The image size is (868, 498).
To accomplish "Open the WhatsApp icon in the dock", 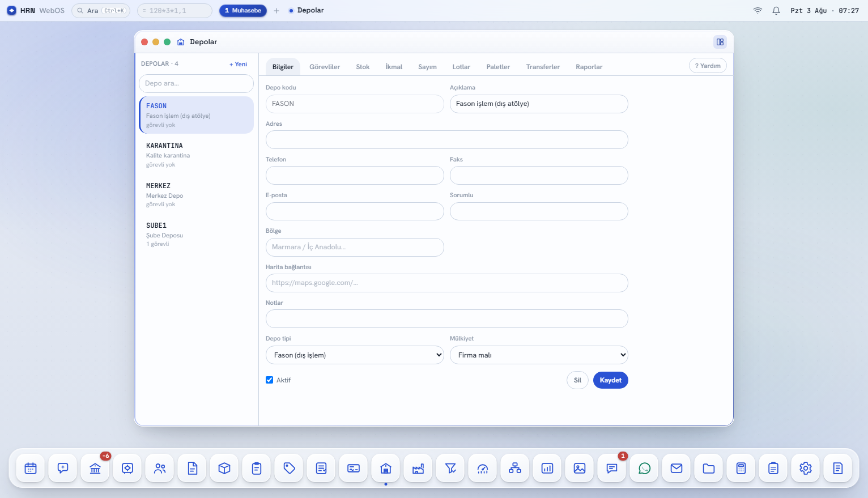I will [x=644, y=469].
